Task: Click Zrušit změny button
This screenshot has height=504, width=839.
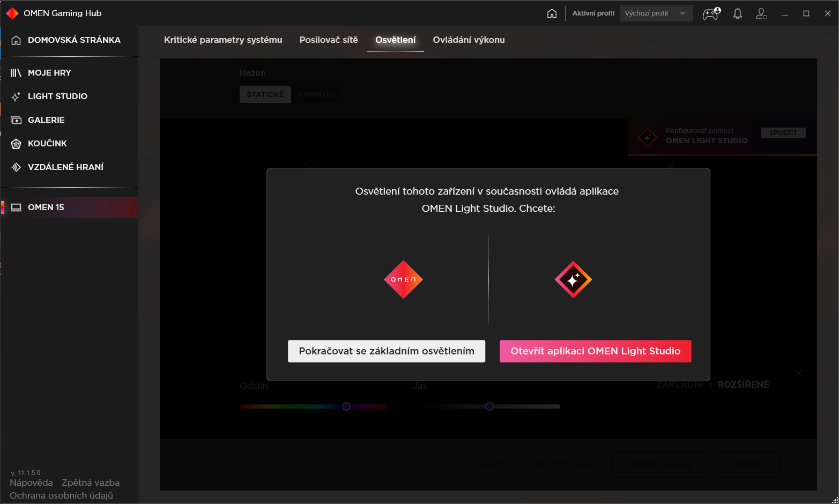Action: (x=661, y=465)
